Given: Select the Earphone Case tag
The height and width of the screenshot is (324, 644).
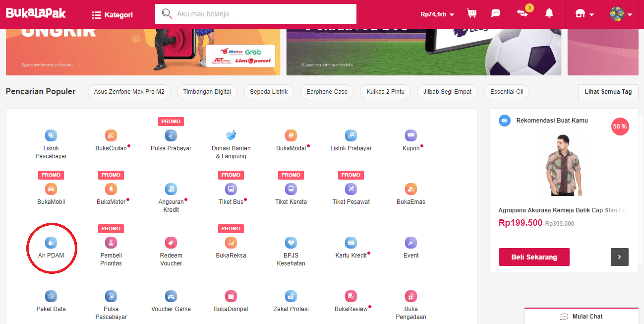Looking at the screenshot, I should click(327, 92).
